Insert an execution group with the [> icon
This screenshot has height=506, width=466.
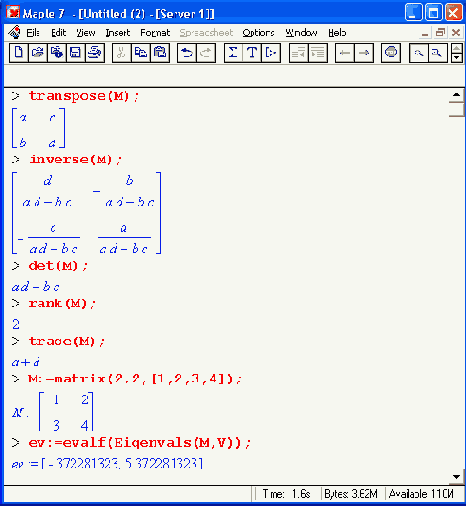pyautogui.click(x=271, y=53)
